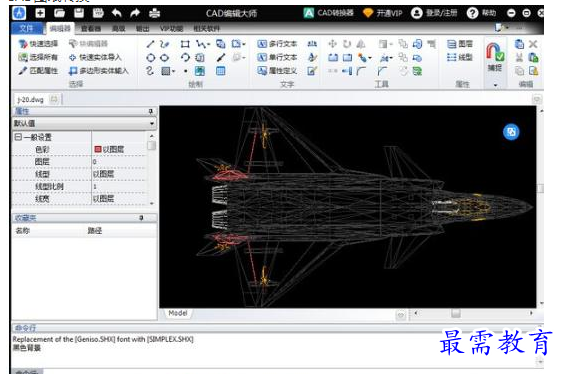Screen dimensions: 561x374
Task: Click the red 色彩 color swatch
Action: [x=98, y=149]
